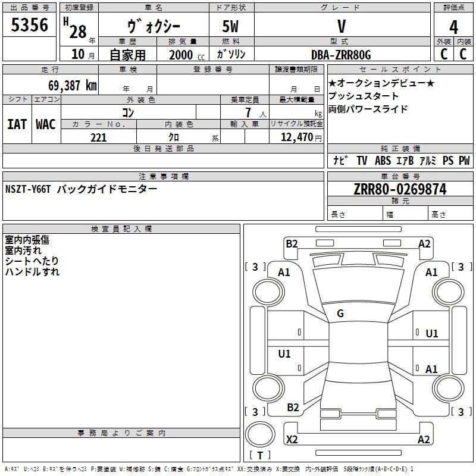The height and width of the screenshot is (476, 476).
Task: Click the G mark on the windshield
Action: point(340,313)
